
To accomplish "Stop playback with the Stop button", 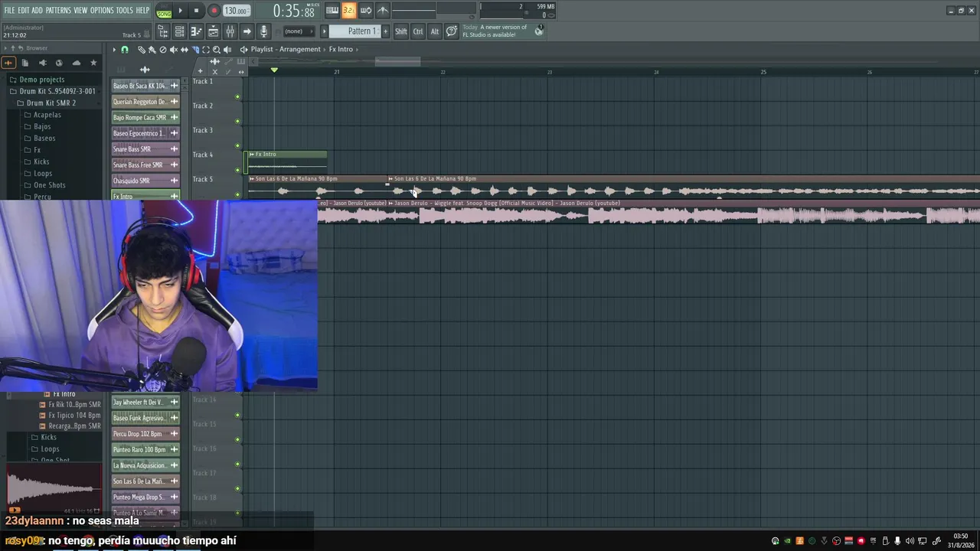I will (x=197, y=11).
